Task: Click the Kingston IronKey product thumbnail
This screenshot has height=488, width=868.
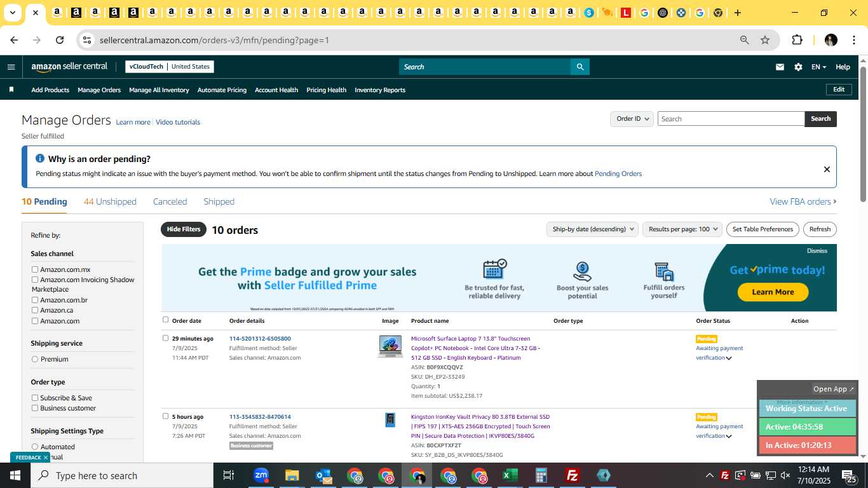Action: coord(390,420)
